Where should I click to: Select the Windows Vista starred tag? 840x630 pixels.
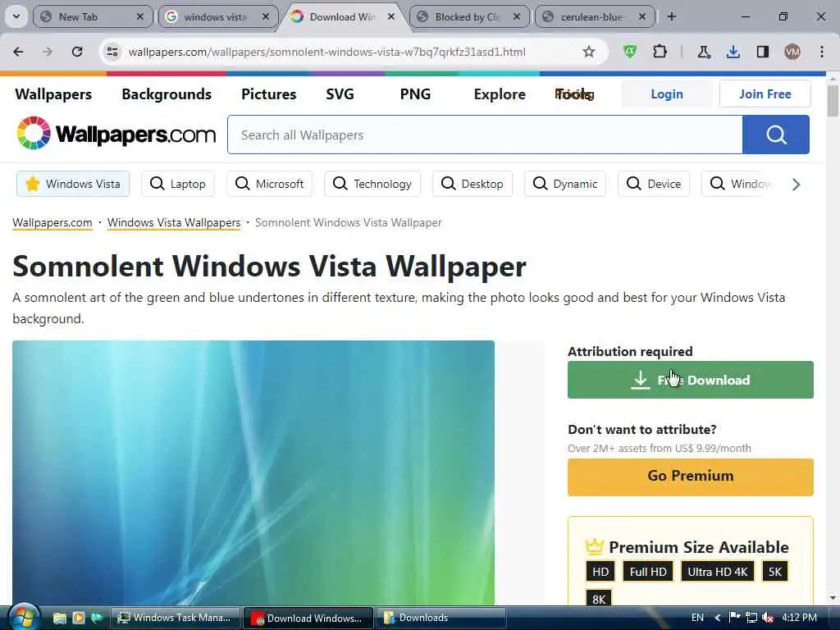[73, 184]
